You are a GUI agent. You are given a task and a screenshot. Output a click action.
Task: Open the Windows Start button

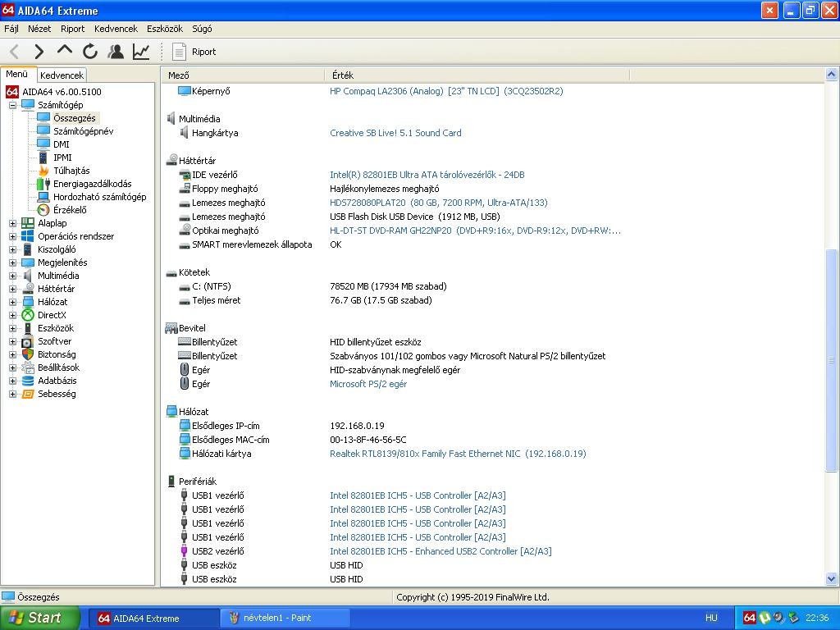pyautogui.click(x=39, y=618)
